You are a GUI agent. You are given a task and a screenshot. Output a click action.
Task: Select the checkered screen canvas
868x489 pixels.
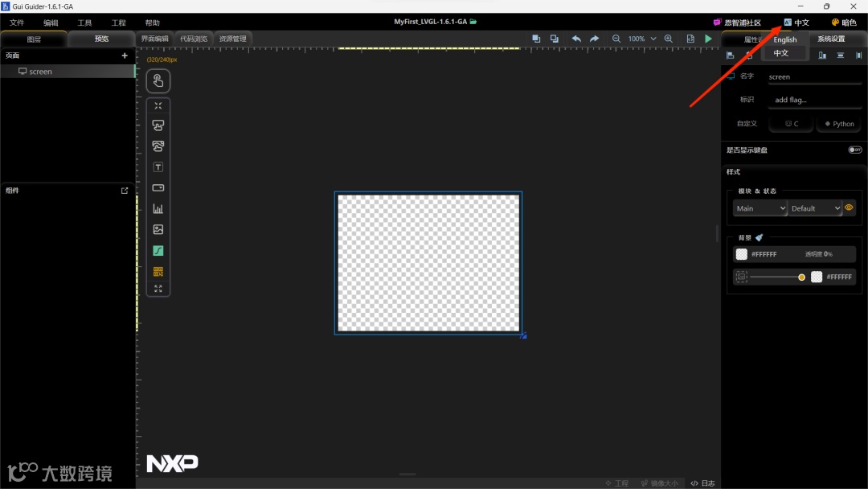[428, 263]
